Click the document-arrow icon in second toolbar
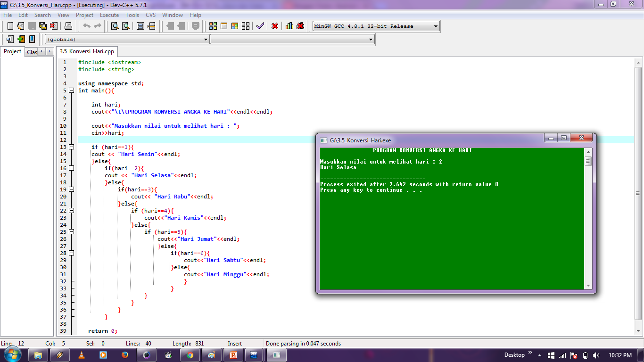 (x=10, y=39)
